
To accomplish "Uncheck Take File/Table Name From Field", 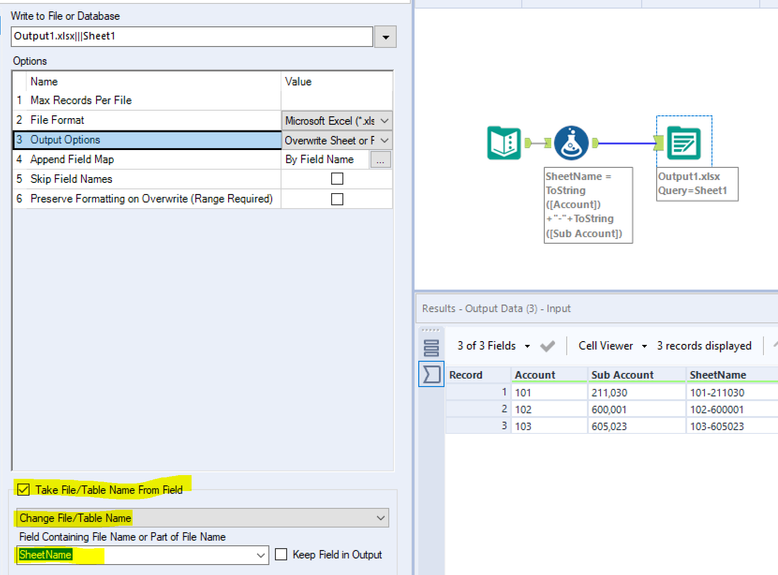I will point(24,489).
